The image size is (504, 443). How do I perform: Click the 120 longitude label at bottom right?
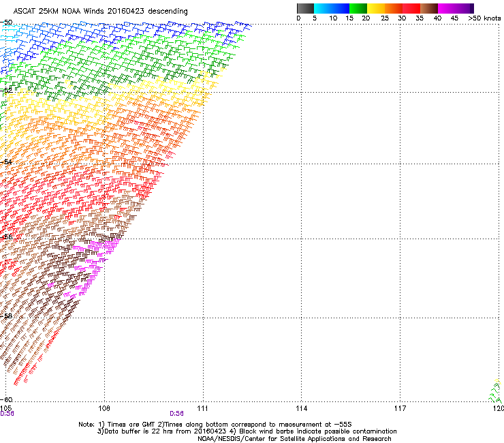(498, 408)
